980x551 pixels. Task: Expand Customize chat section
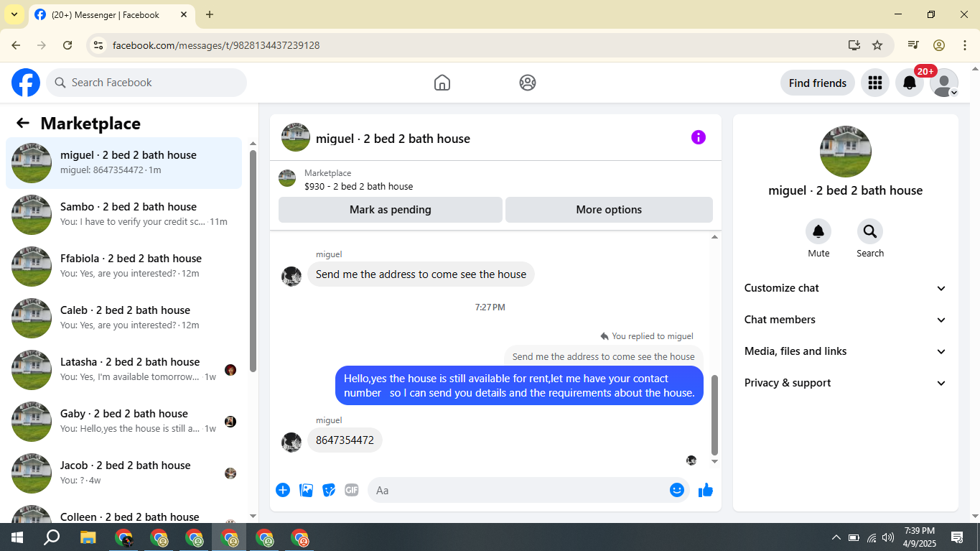tap(846, 288)
